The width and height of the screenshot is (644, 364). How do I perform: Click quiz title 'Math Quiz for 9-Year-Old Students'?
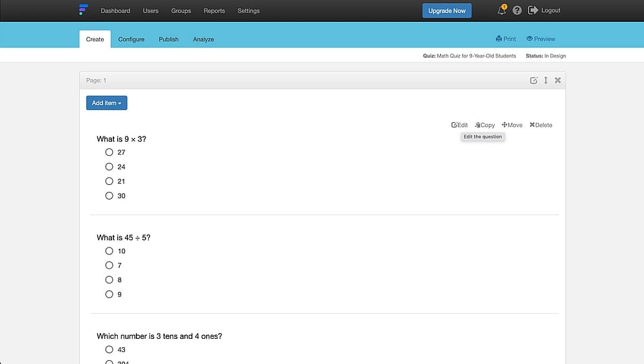tap(477, 56)
